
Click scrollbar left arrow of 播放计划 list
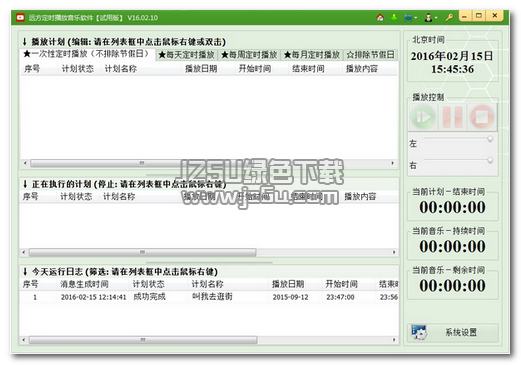click(x=25, y=163)
